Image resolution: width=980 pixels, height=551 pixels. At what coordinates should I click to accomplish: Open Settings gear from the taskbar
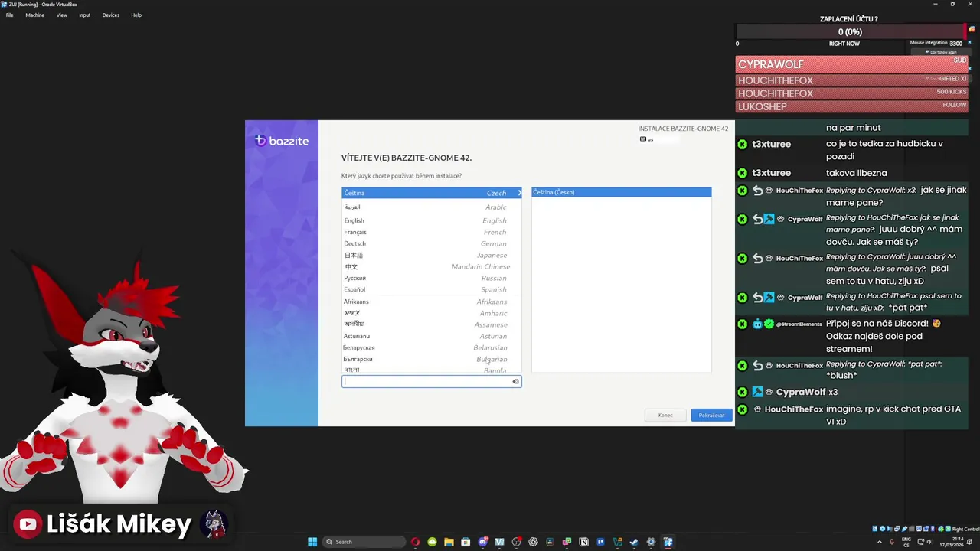[x=652, y=542]
